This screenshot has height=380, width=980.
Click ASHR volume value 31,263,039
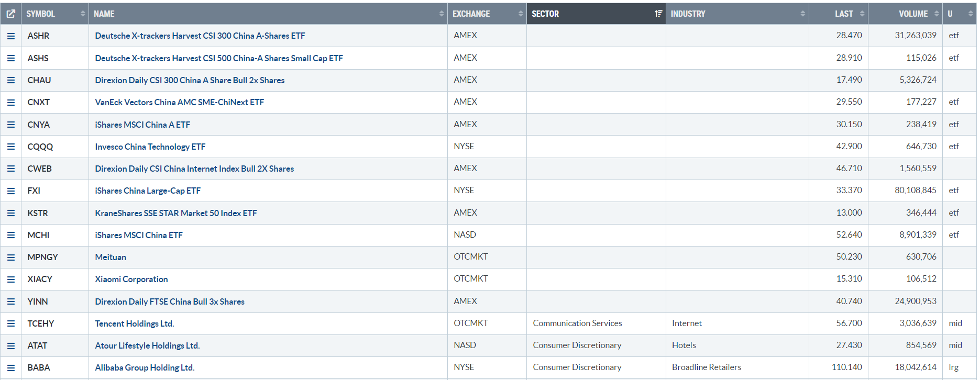coord(916,35)
